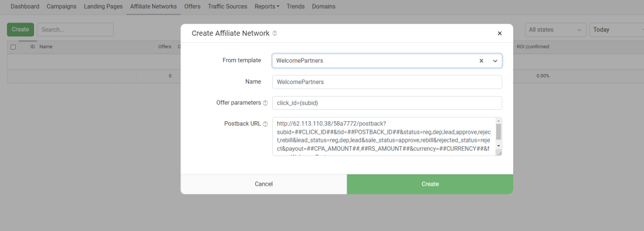Open the All states filter dropdown
644x231 pixels.
point(556,30)
